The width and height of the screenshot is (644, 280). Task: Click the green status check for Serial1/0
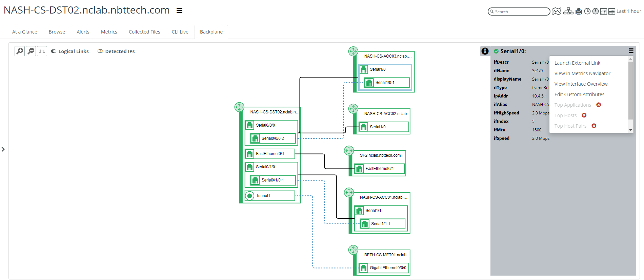(496, 51)
